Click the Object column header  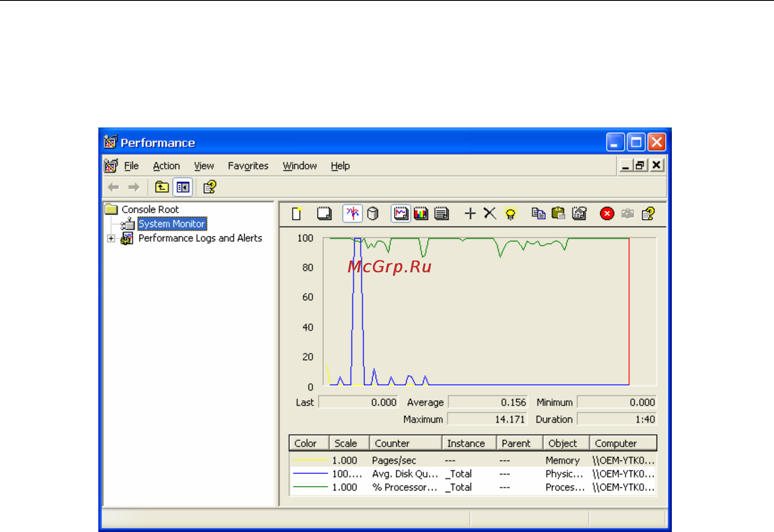[567, 443]
